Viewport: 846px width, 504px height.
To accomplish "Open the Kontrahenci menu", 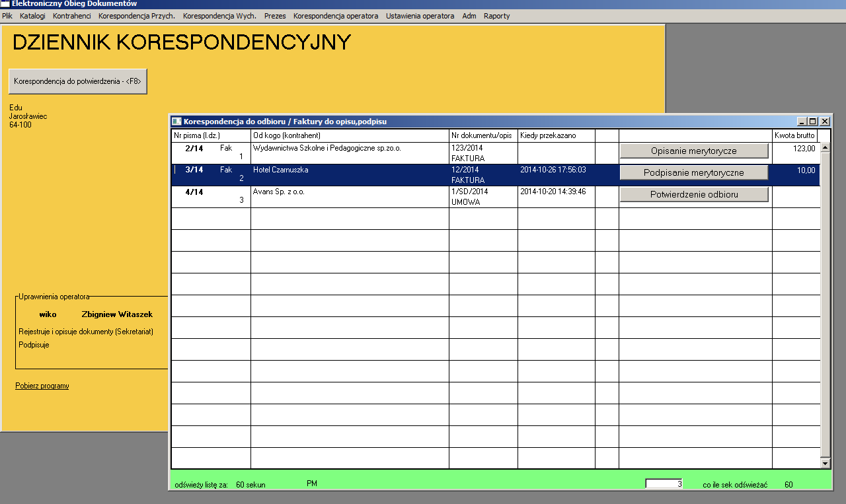I will click(72, 16).
